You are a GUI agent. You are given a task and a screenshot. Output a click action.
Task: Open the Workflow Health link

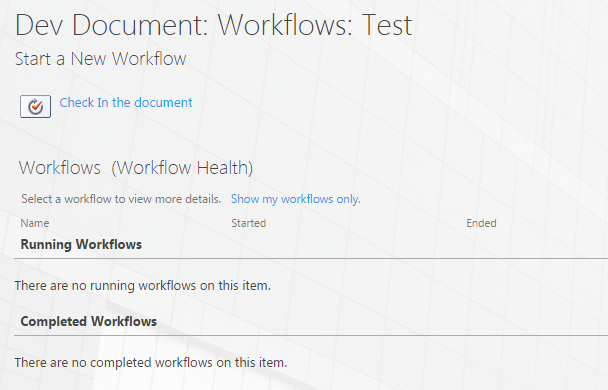[x=182, y=168]
